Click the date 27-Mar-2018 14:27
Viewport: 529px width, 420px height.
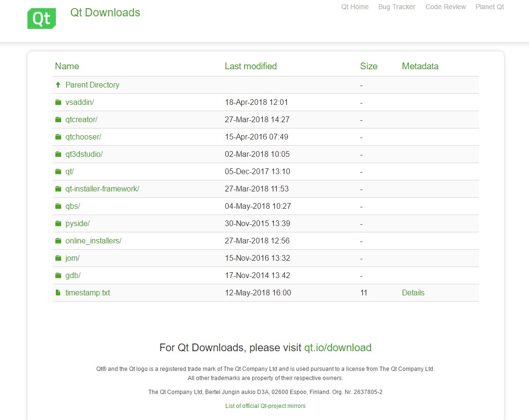pyautogui.click(x=257, y=120)
